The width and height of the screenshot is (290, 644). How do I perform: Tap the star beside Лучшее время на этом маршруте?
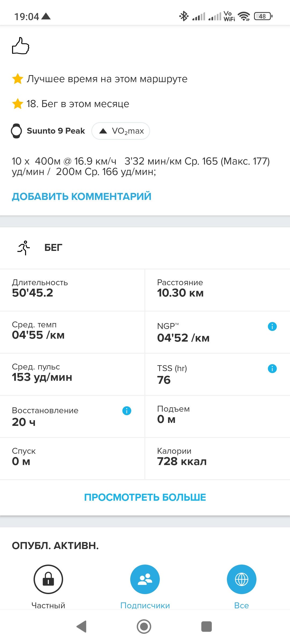pos(18,79)
